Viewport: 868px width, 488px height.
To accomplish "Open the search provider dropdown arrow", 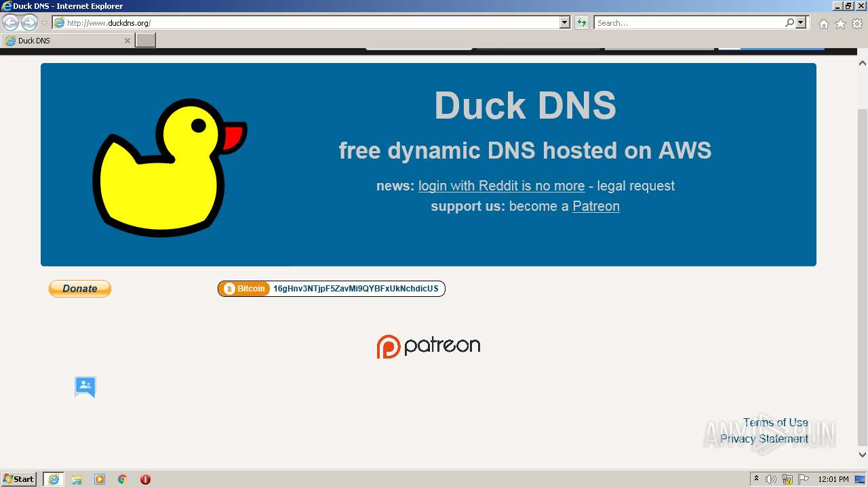I will click(x=802, y=22).
